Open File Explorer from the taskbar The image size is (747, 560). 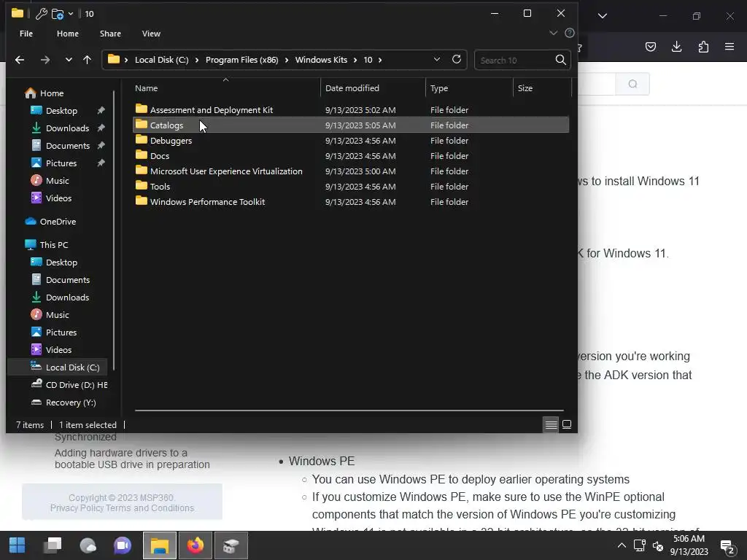[x=160, y=545]
